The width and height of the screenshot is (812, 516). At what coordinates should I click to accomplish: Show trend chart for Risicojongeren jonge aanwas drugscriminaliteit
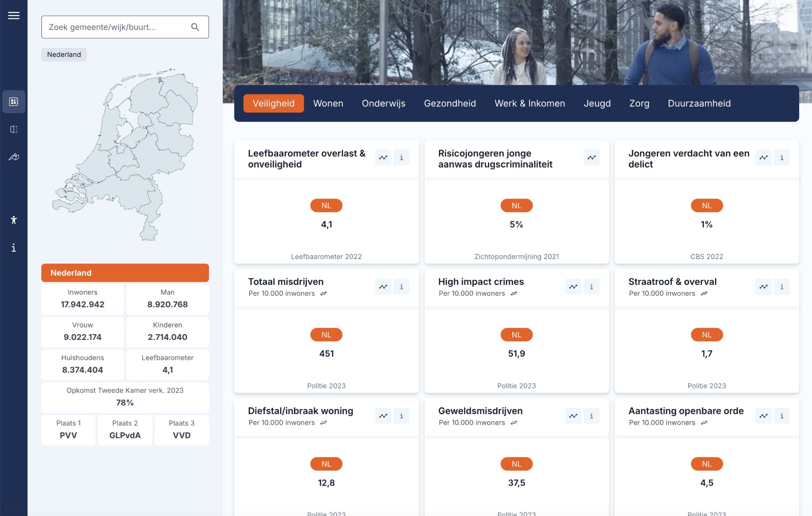[x=591, y=157]
